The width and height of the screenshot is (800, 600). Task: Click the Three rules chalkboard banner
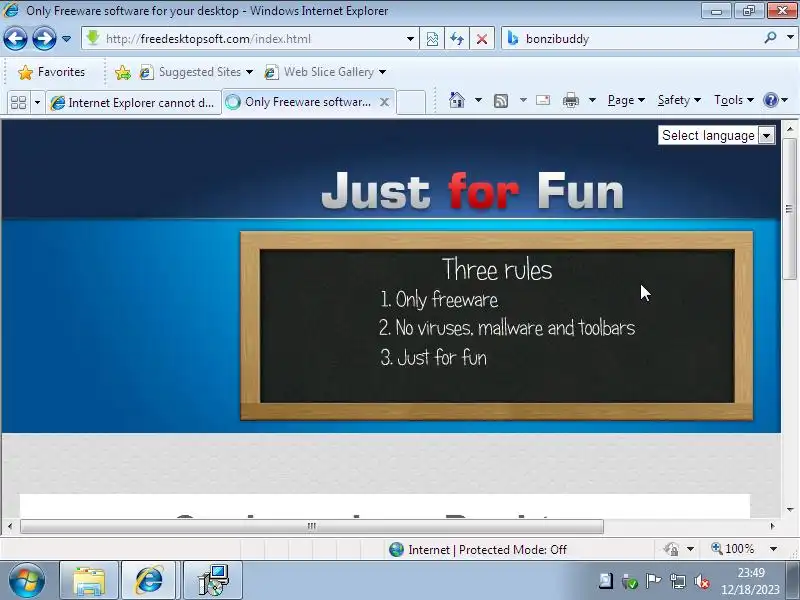point(496,326)
